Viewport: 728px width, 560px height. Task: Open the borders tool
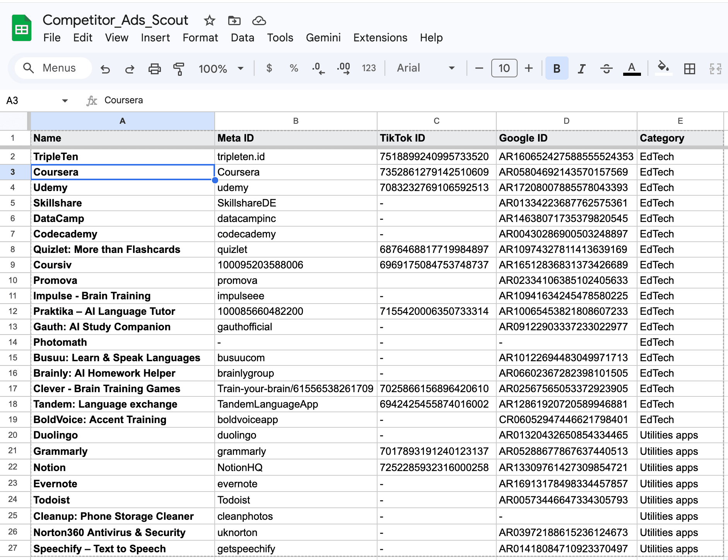pos(689,68)
